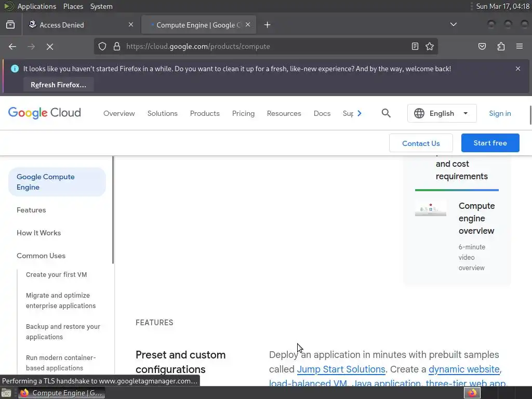Click the Refresh Firefox button
The width and height of the screenshot is (532, 399).
click(59, 85)
